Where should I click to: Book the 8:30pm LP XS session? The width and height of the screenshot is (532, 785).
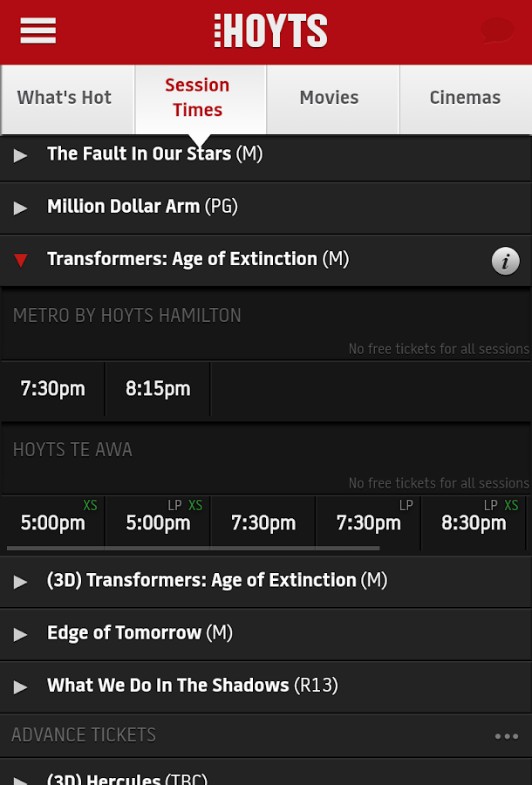click(474, 523)
